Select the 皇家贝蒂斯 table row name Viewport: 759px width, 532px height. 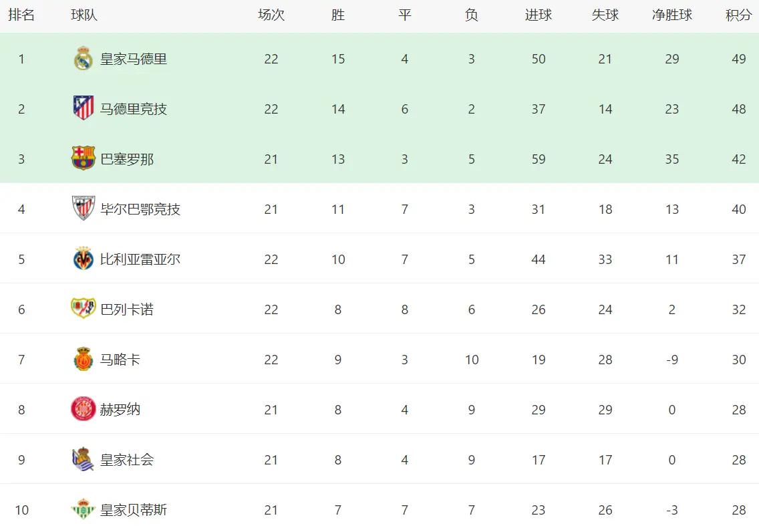pos(134,510)
